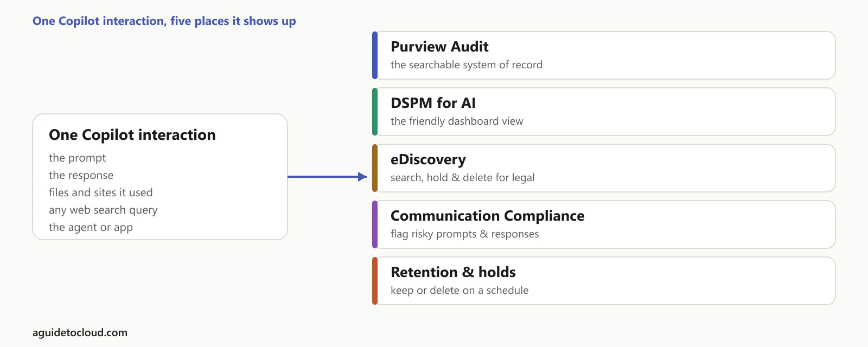Select the 'eDiscovery' heading

click(x=428, y=160)
